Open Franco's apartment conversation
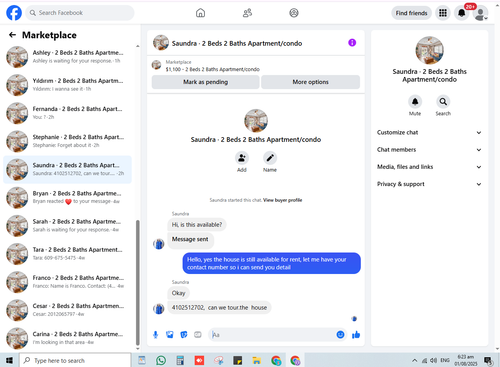 point(67,282)
